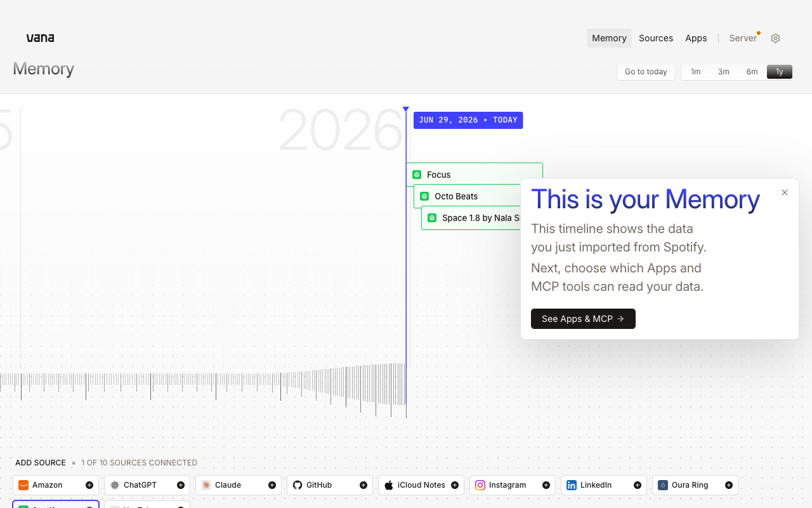Click the GitHub source label
The height and width of the screenshot is (508, 812).
coord(319,485)
